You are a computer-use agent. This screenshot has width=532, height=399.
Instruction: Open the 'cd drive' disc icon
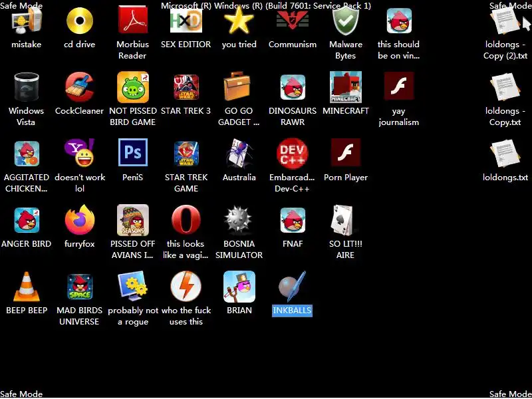pos(79,21)
